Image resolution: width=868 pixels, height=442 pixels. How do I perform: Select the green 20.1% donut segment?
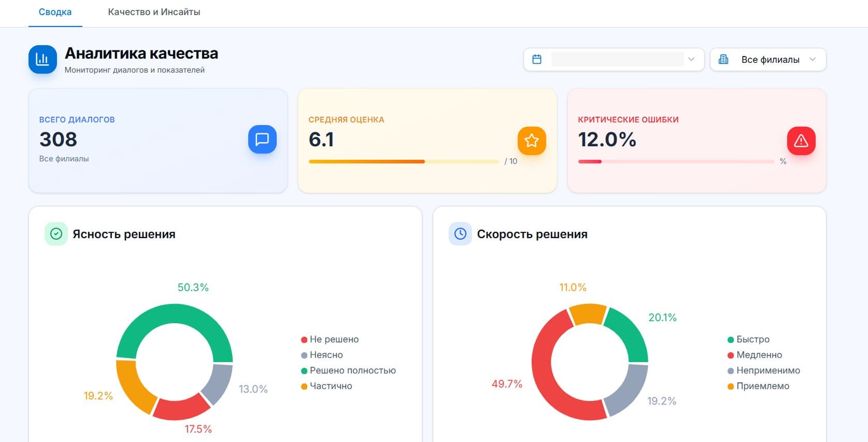tap(629, 332)
